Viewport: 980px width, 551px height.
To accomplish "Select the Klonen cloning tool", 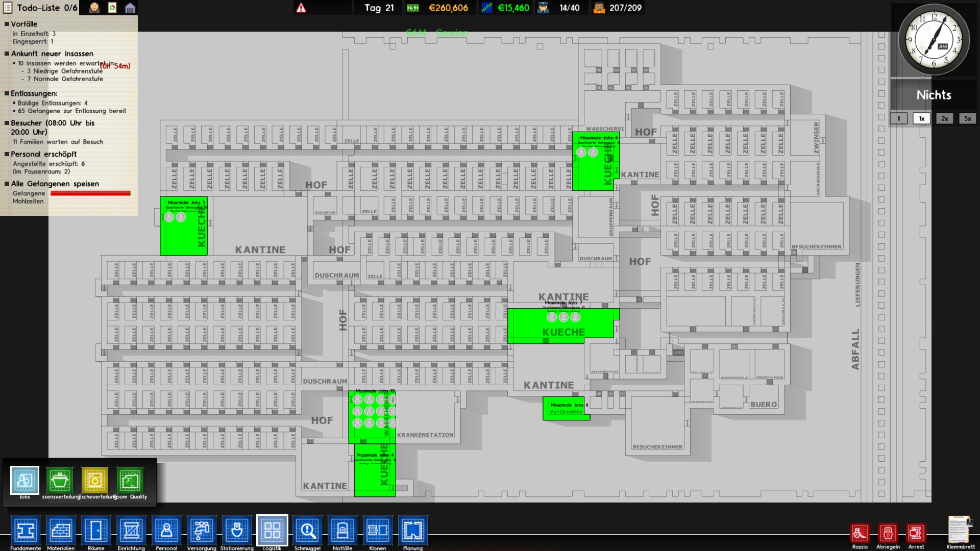I will coord(377,531).
